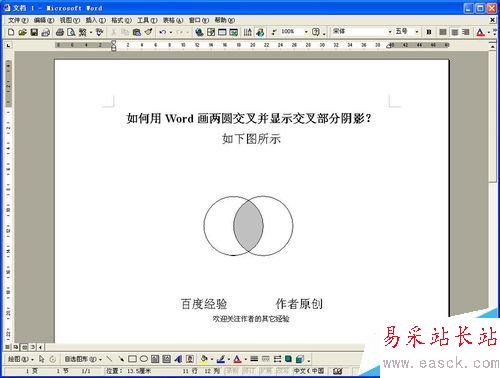500x378 pixels.
Task: Click the ruler tab-stop selector
Action: (x=9, y=45)
